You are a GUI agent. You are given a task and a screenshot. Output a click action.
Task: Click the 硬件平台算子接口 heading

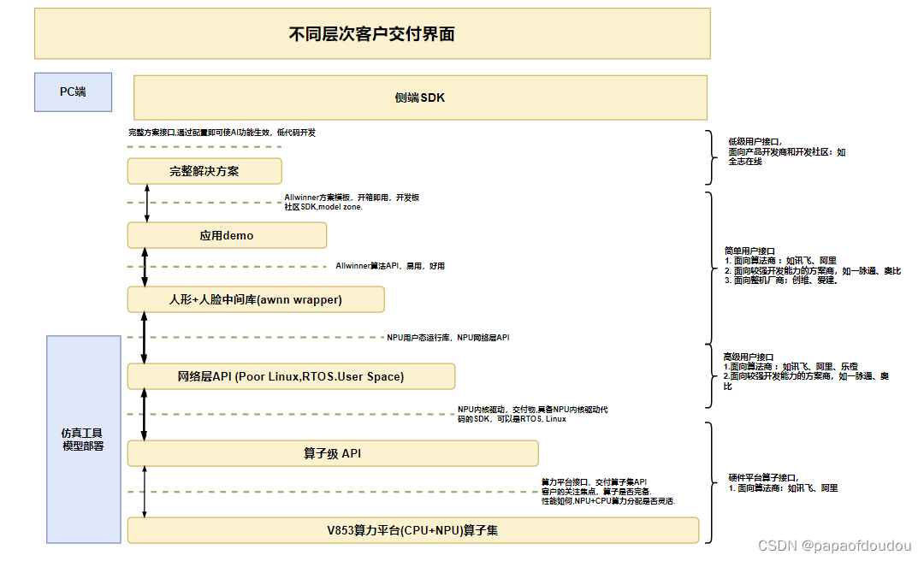pos(763,478)
